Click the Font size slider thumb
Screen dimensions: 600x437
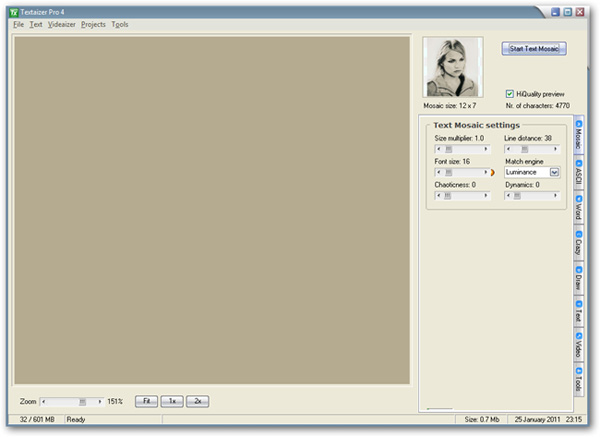pyautogui.click(x=448, y=173)
